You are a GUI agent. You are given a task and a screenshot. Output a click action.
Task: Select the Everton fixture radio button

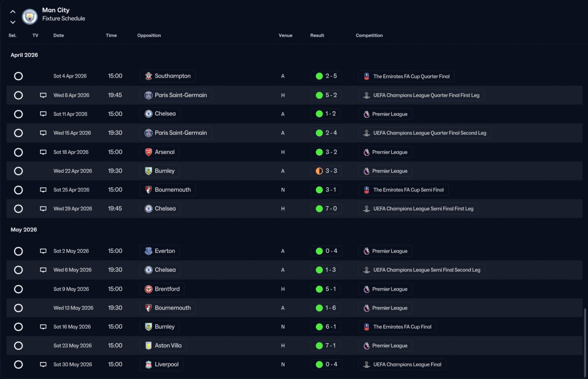[x=18, y=251]
